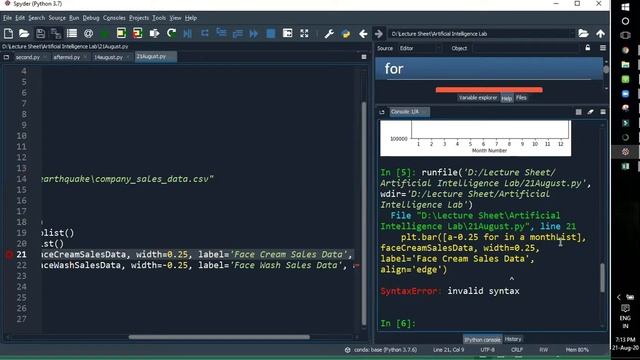Run cell and advance to next

coord(138,33)
